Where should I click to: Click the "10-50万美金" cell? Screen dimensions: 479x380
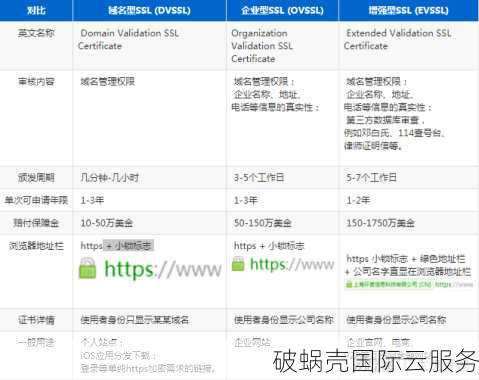coord(106,223)
